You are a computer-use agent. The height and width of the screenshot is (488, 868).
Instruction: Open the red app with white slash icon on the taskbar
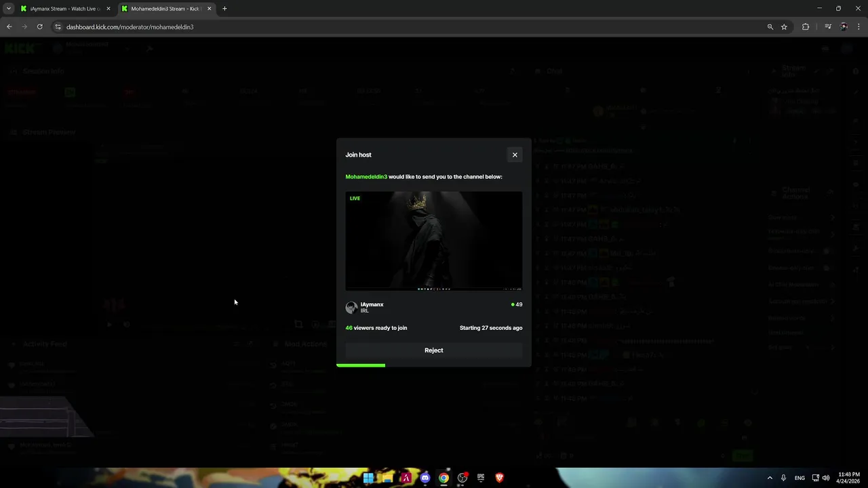[406, 478]
